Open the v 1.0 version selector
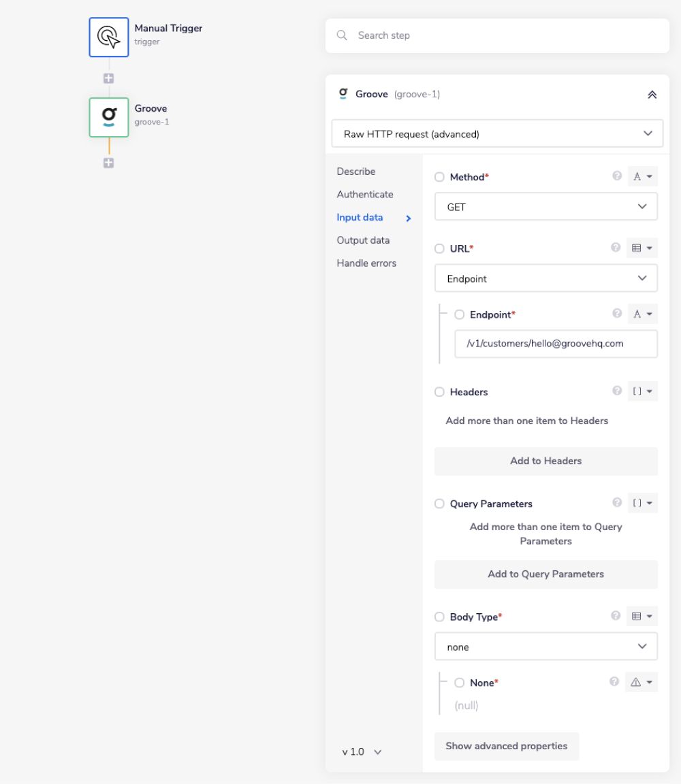681x784 pixels. [362, 752]
